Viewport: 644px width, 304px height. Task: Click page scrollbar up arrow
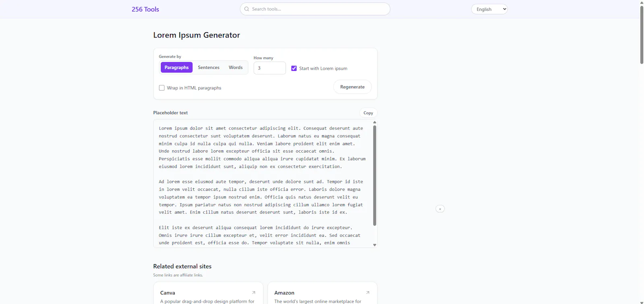click(642, 2)
